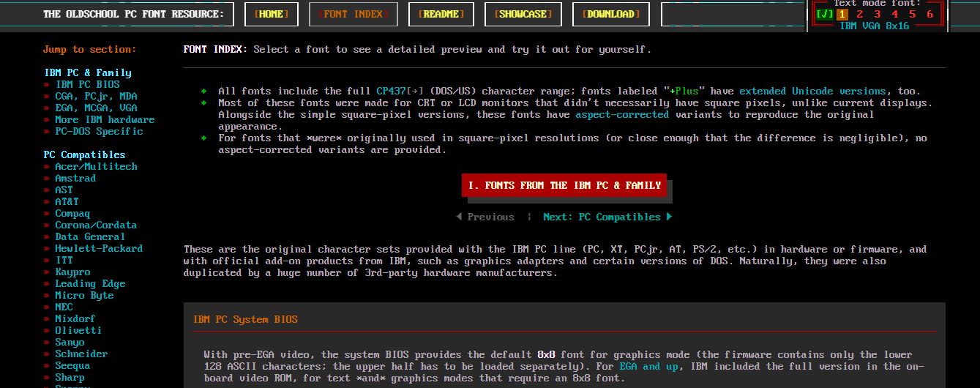Click the 'IBM PC System BIOS' heading
Image resolution: width=980 pixels, height=388 pixels.
tap(245, 319)
